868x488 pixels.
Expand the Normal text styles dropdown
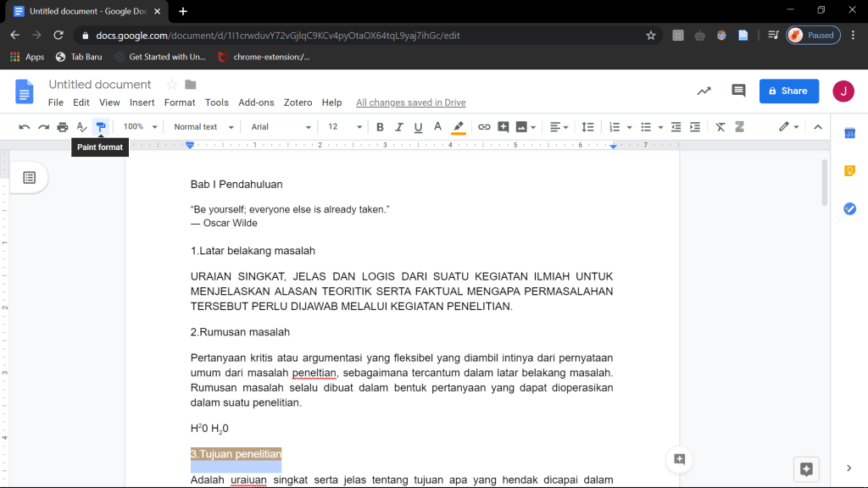point(203,127)
